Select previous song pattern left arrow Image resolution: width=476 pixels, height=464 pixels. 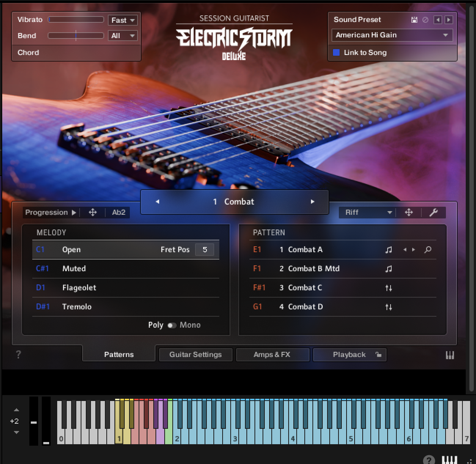click(x=157, y=202)
